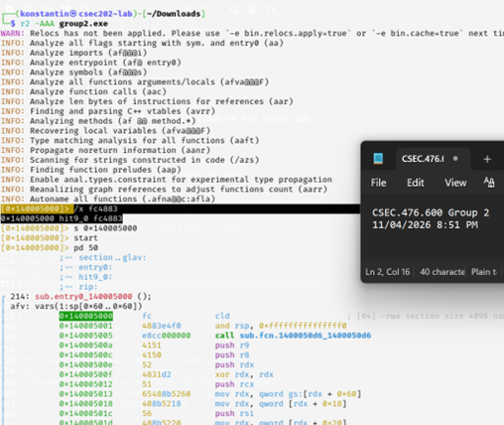
Task: Click 'Autoname all functions' INFO line
Action: pos(108,199)
